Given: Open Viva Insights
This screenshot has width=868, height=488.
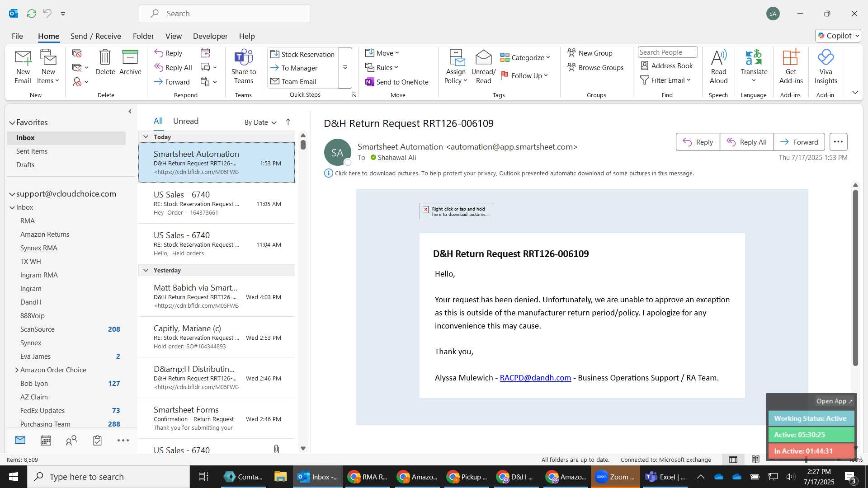Looking at the screenshot, I should [x=826, y=67].
